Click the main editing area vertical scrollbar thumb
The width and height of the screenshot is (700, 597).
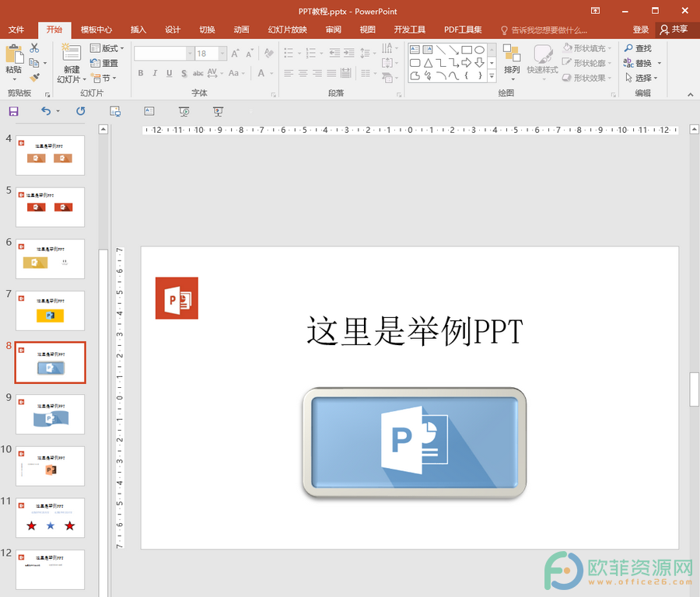[694, 389]
